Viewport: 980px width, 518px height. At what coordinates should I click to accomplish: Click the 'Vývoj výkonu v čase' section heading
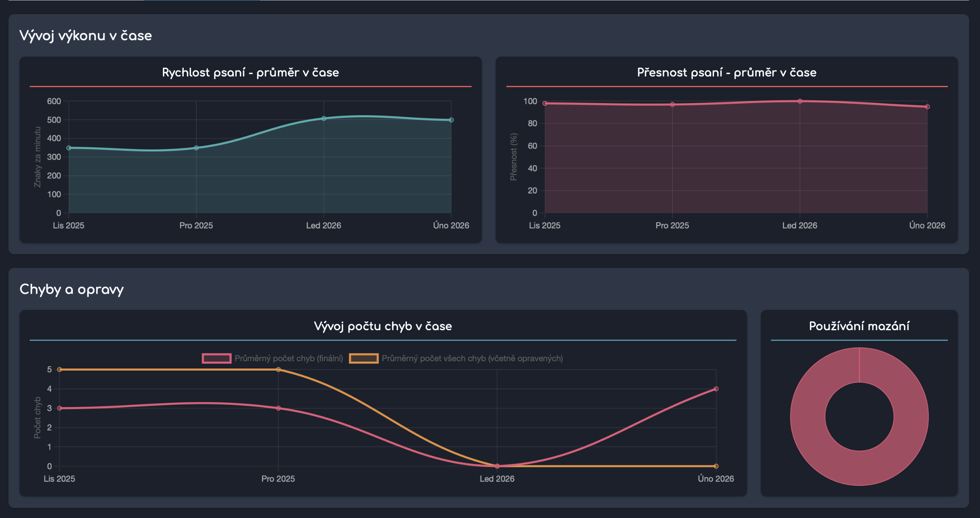click(86, 36)
